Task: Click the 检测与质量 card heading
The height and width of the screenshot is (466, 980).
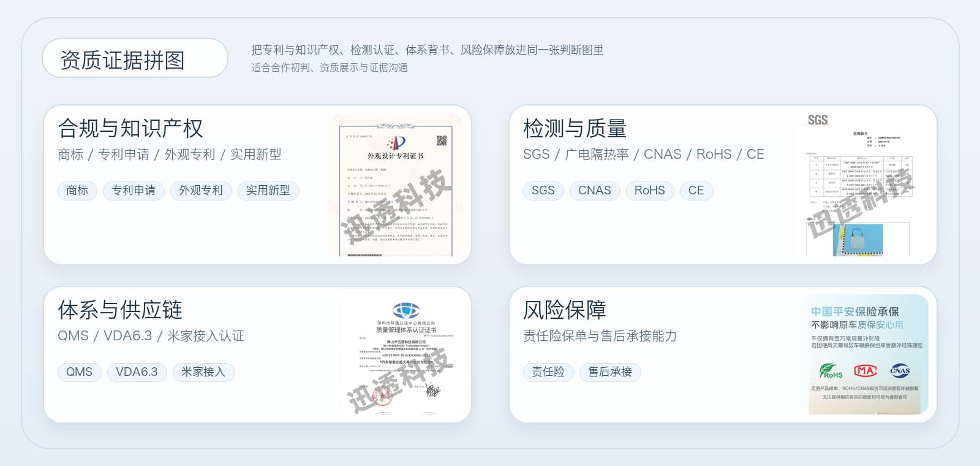Action: [x=575, y=129]
